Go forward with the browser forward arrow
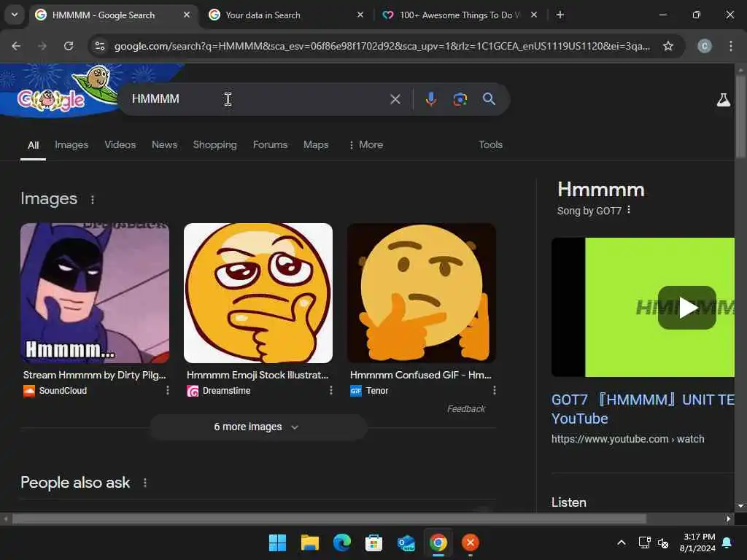 point(42,46)
